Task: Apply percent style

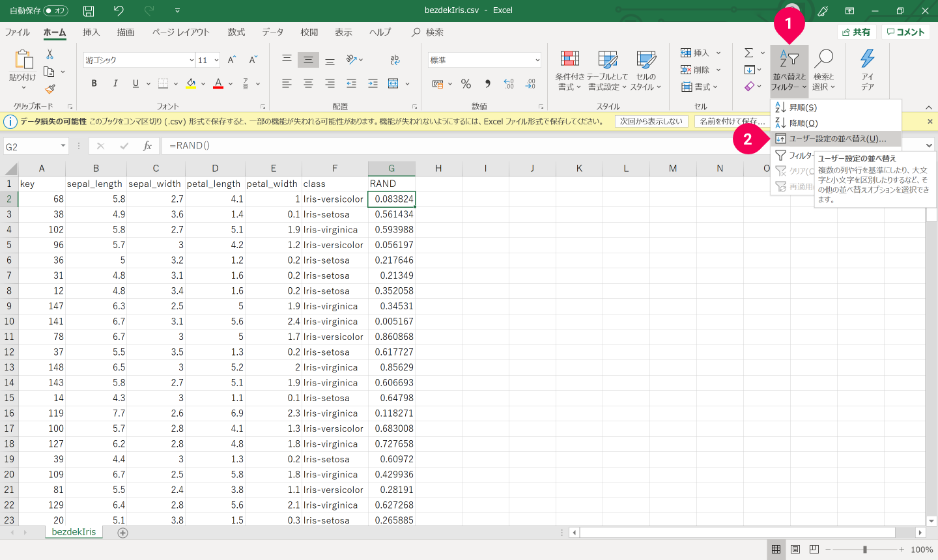Action: point(466,83)
